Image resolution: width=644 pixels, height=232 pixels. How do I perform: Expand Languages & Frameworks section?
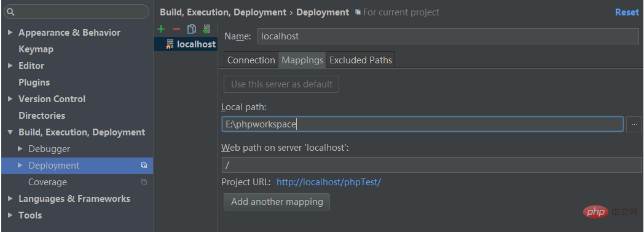[x=10, y=199]
